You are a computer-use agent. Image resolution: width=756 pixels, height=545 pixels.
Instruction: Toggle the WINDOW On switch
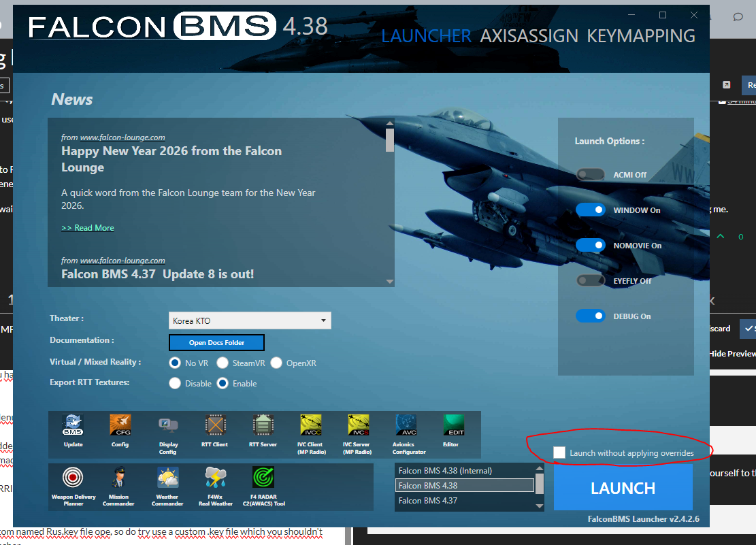tap(591, 210)
